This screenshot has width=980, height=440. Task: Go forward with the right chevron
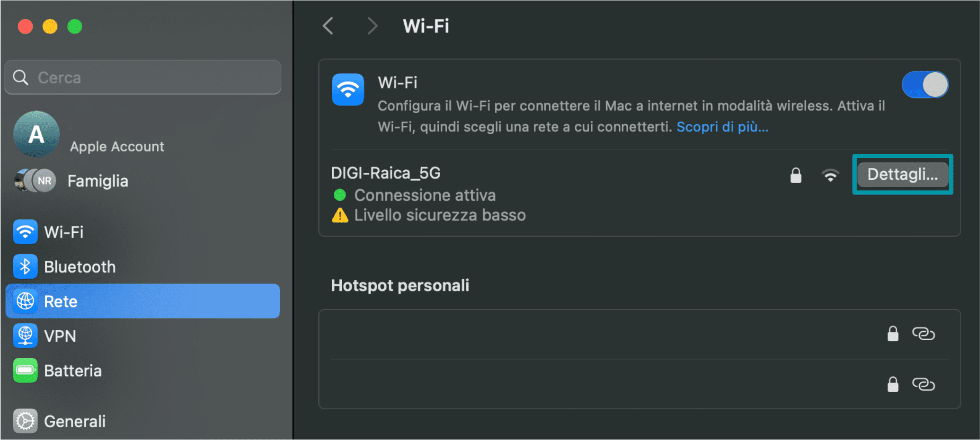[x=372, y=26]
